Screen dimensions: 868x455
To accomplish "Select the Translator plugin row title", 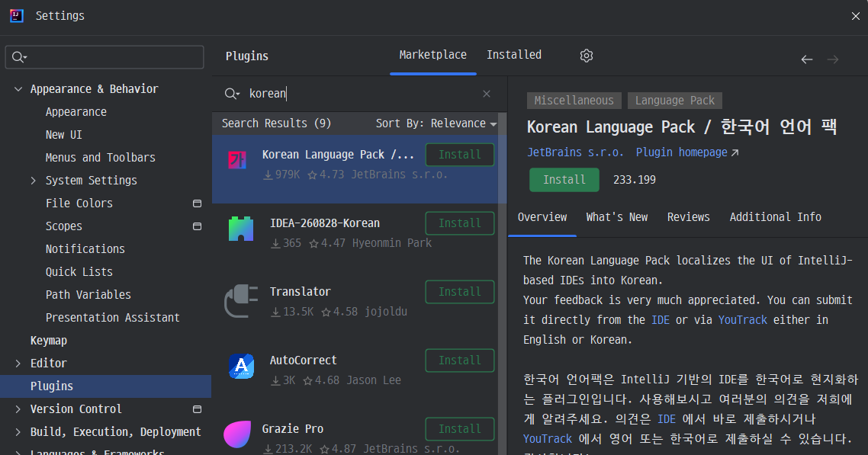I will 300,292.
